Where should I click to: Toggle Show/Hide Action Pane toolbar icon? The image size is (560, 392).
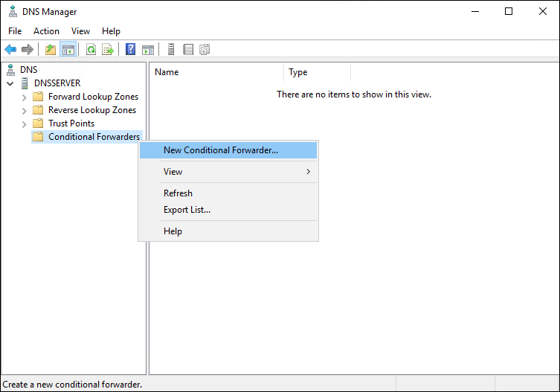(x=148, y=49)
